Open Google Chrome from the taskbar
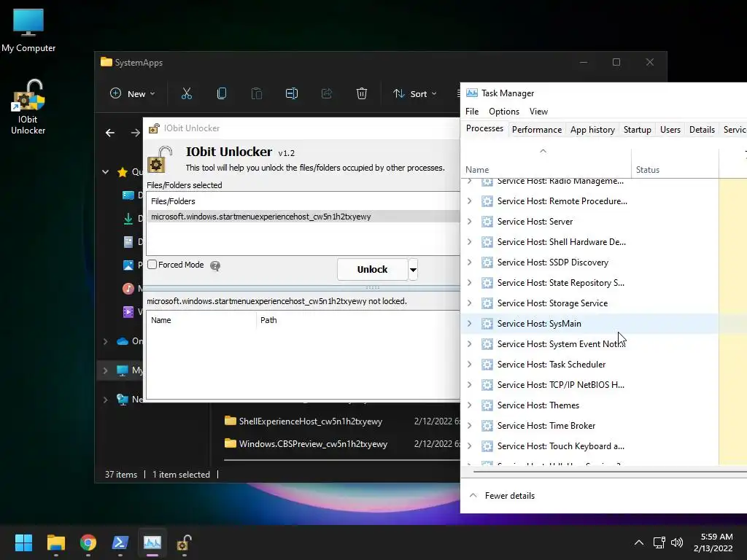This screenshot has width=747, height=560. tap(88, 542)
